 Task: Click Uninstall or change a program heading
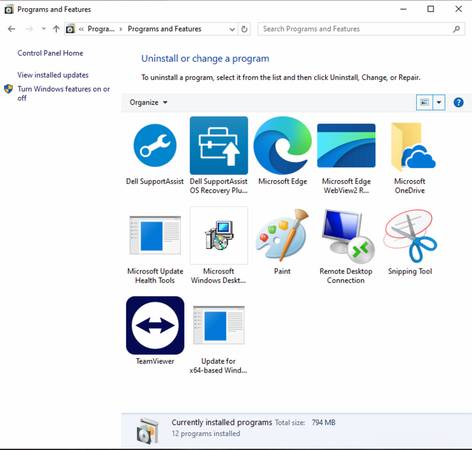point(205,59)
